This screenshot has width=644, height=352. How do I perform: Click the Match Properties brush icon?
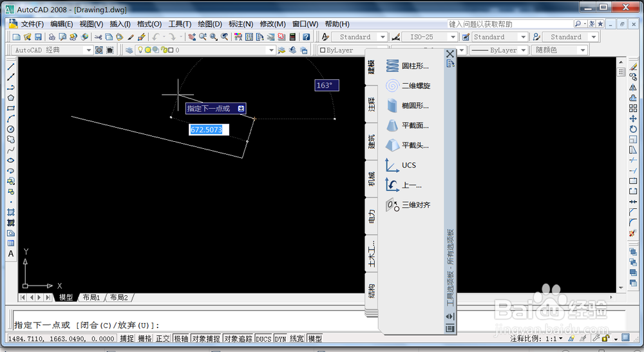coord(131,37)
